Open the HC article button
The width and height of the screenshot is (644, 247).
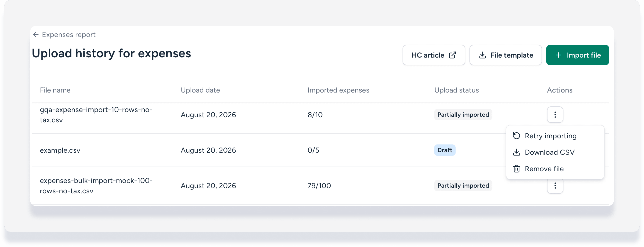pos(434,55)
